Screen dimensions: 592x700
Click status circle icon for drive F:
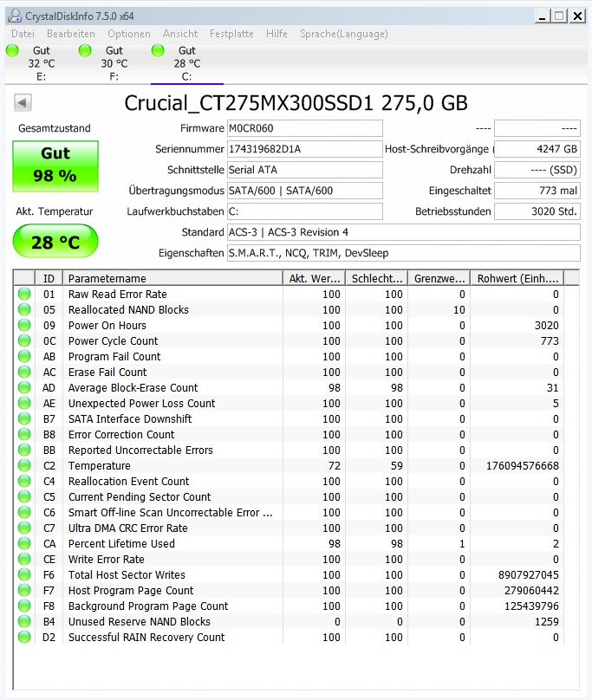click(x=85, y=50)
